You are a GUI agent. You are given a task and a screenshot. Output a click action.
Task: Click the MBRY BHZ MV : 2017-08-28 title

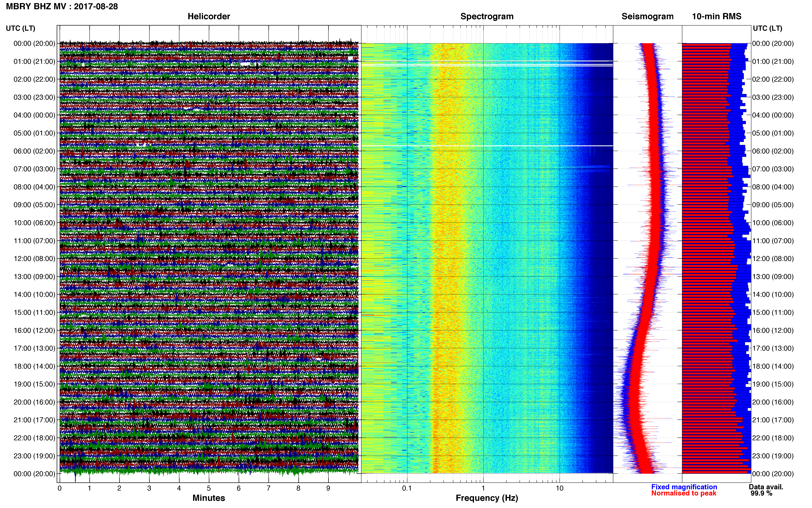click(x=62, y=6)
